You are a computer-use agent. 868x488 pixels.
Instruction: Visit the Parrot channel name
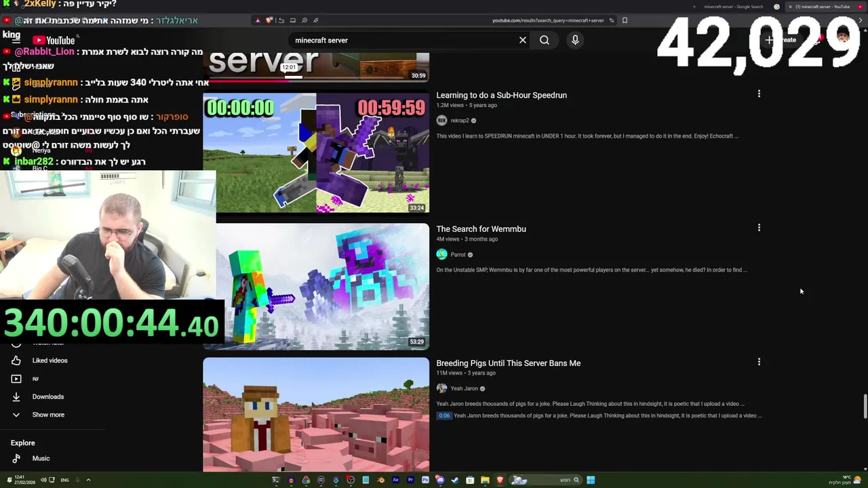[458, 255]
